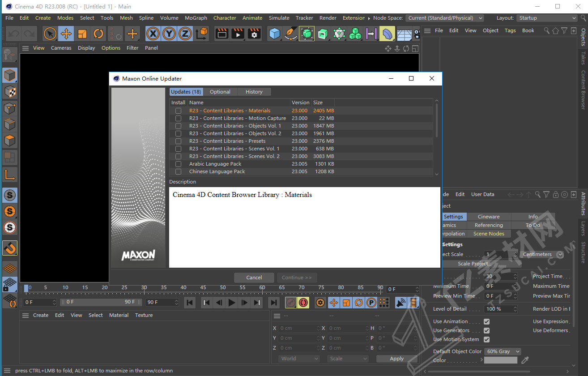The height and width of the screenshot is (376, 588).
Task: Switch to Texture mode in left toolbar
Action: tap(10, 92)
